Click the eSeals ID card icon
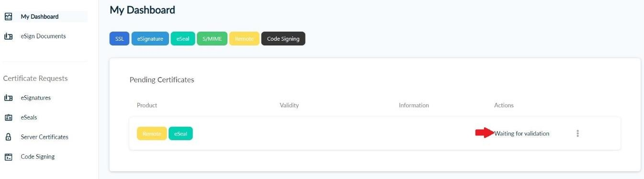 coord(8,117)
